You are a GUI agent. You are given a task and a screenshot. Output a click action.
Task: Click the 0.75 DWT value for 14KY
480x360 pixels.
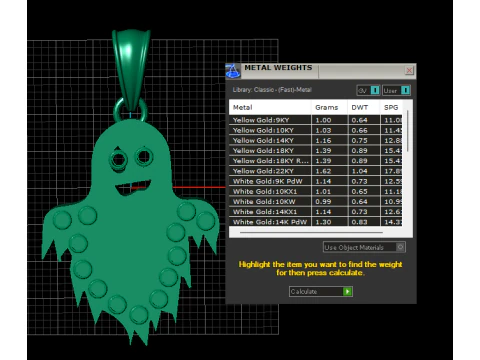(x=359, y=140)
